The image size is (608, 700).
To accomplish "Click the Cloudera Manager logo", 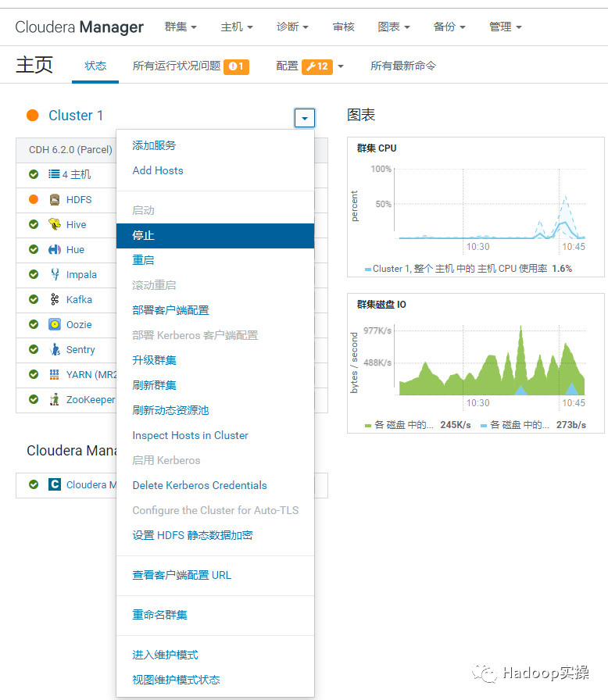I will pos(80,27).
